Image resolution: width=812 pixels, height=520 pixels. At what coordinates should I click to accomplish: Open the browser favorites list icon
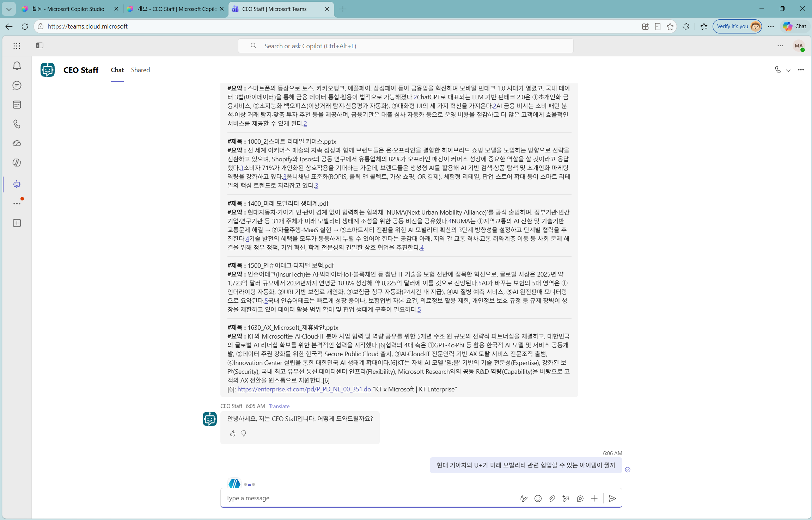704,26
